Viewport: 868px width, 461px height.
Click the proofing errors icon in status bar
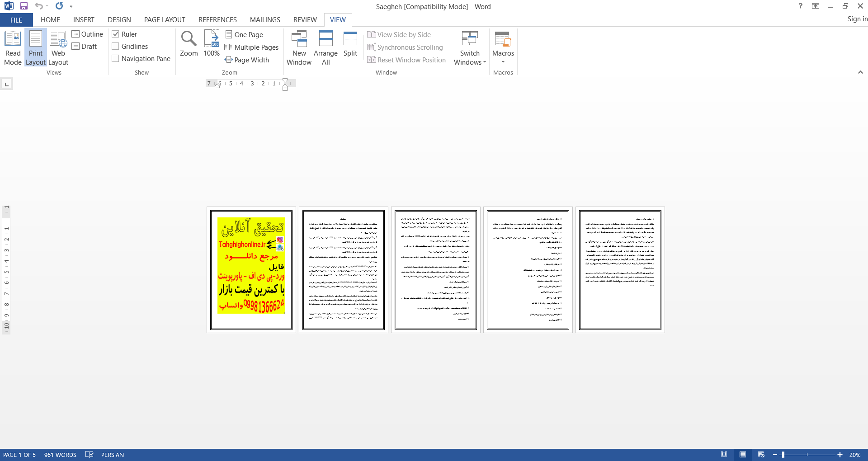pos(90,455)
